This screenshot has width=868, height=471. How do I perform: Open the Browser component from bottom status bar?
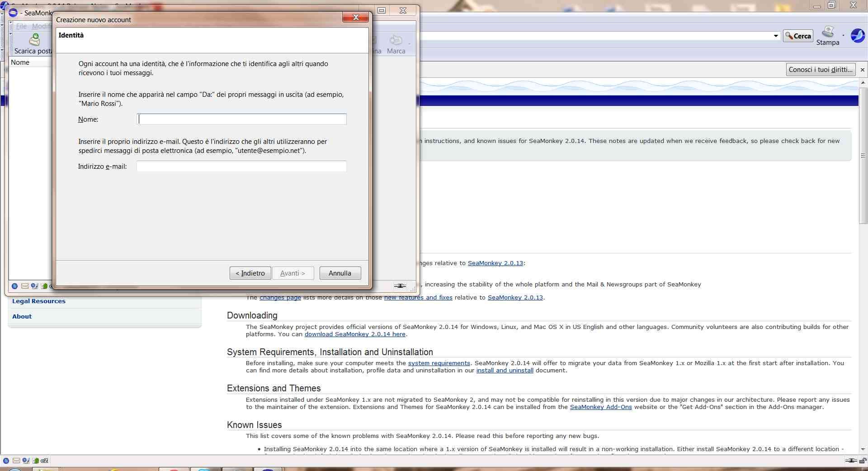(x=6, y=461)
